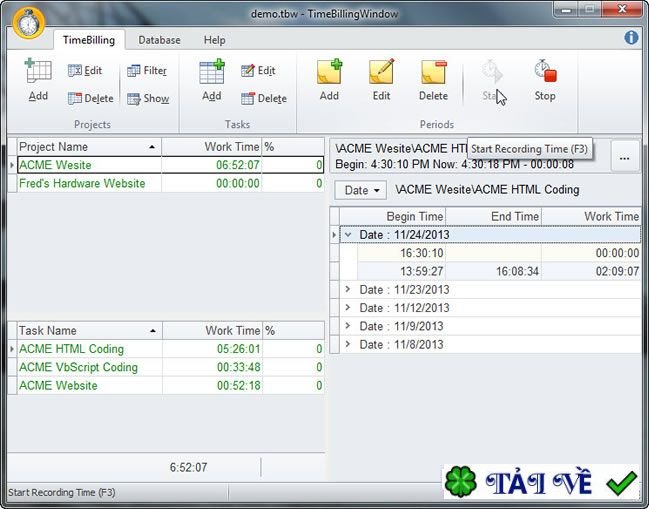Add a new task
Viewport: 649px width, 509px height.
[212, 80]
